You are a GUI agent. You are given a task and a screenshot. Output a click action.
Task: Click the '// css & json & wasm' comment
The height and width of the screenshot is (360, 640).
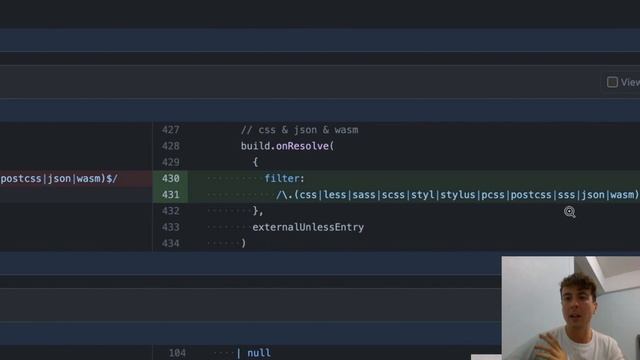[299, 130]
